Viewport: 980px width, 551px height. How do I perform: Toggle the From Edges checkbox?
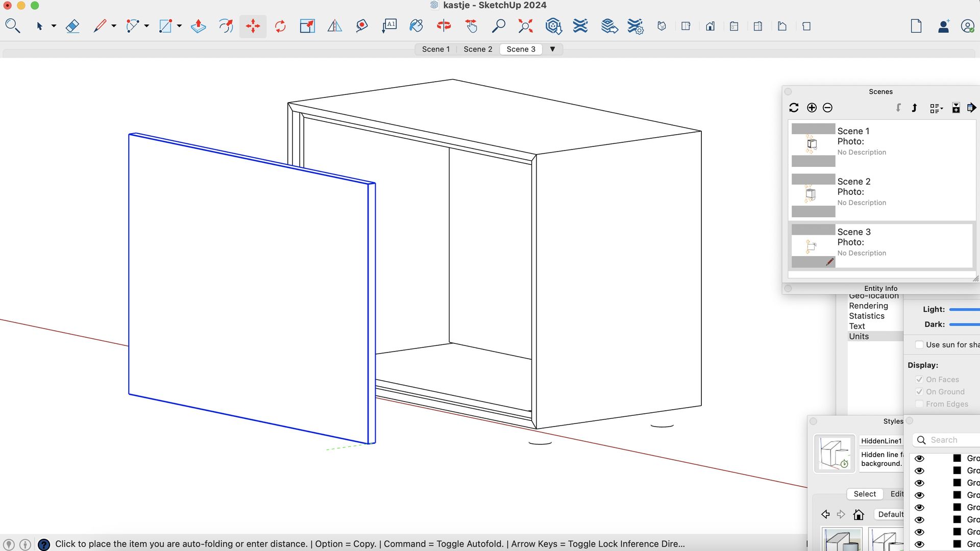pos(919,404)
